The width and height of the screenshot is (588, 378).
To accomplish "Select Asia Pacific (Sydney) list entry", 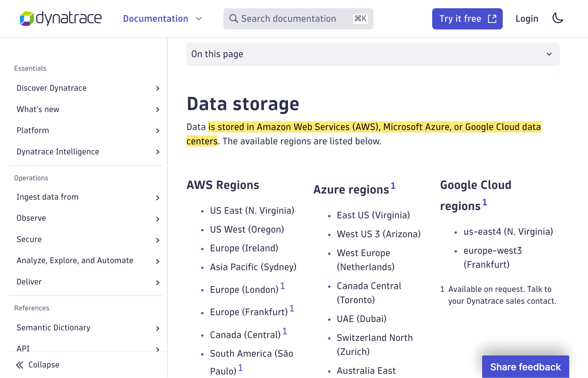I will click(x=253, y=267).
